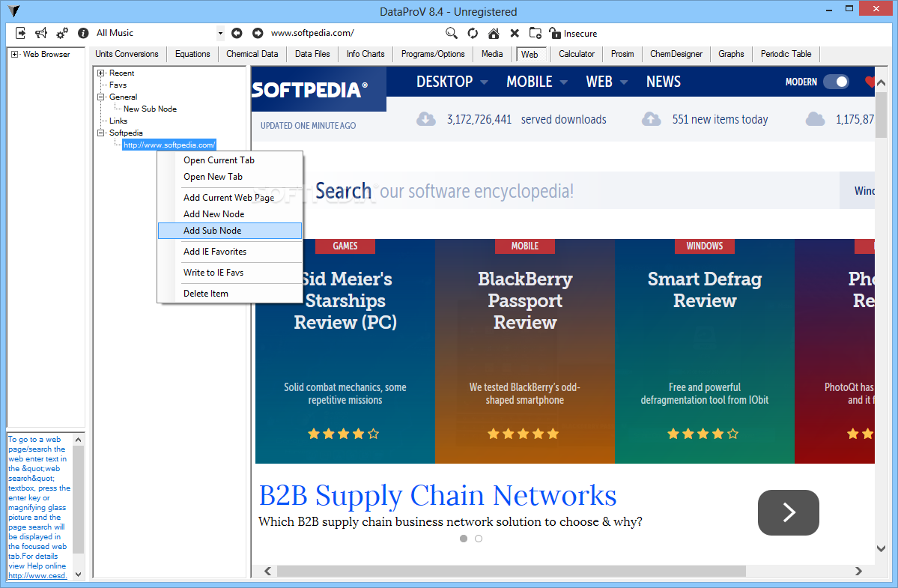
Task: Open the All Music dropdown arrow
Action: pos(220,33)
